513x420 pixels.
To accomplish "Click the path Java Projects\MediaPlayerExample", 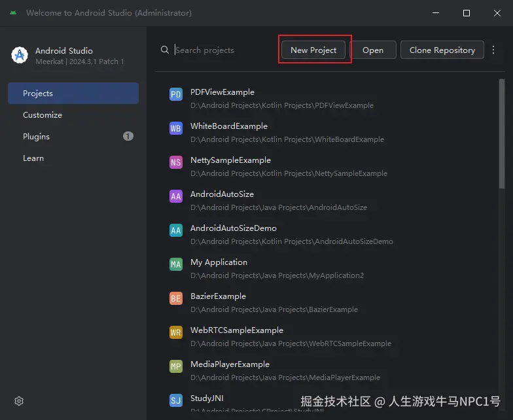I will (x=285, y=377).
